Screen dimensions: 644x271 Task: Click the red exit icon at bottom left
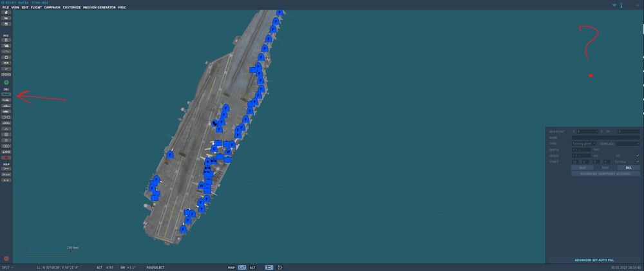point(6,259)
